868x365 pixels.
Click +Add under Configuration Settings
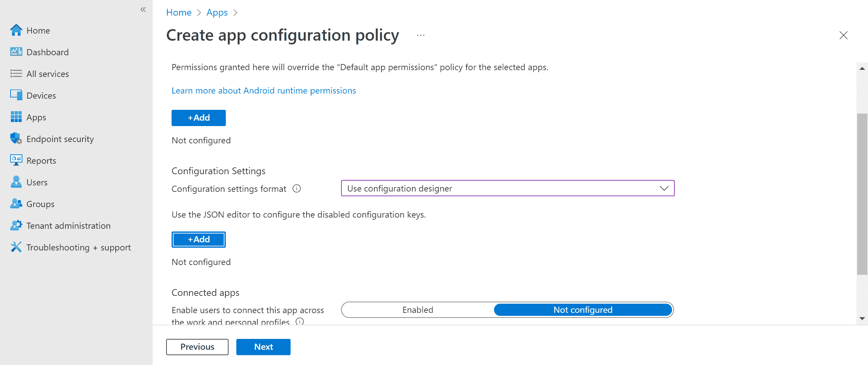click(198, 239)
